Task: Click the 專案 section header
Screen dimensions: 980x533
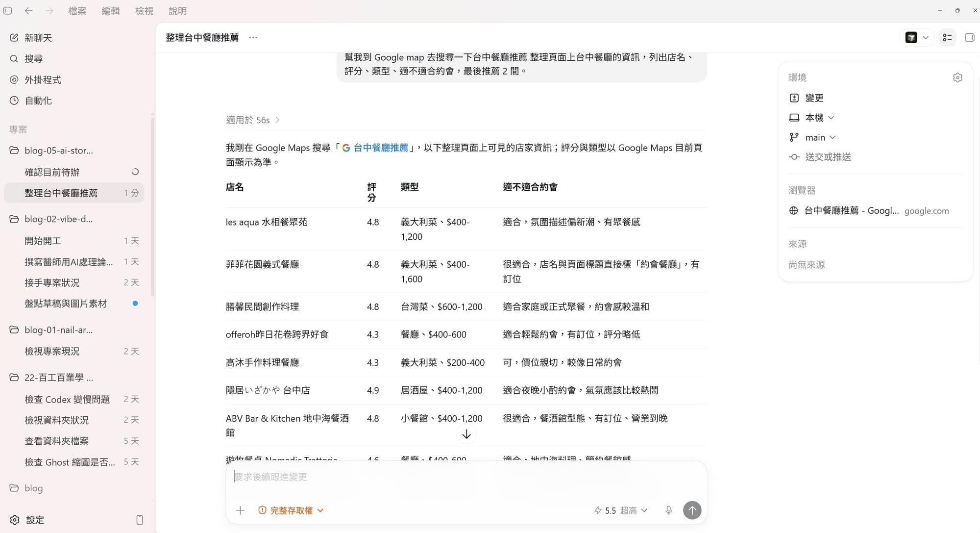Action: point(18,129)
